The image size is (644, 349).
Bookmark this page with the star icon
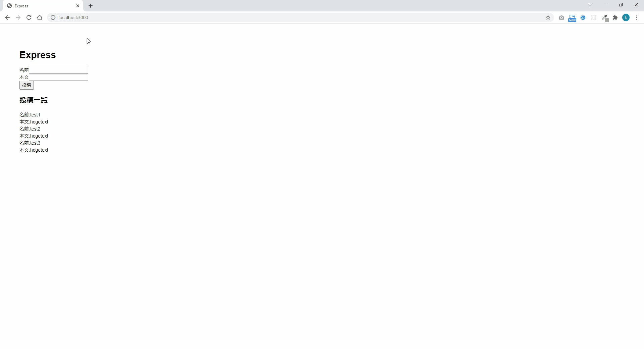point(548,17)
